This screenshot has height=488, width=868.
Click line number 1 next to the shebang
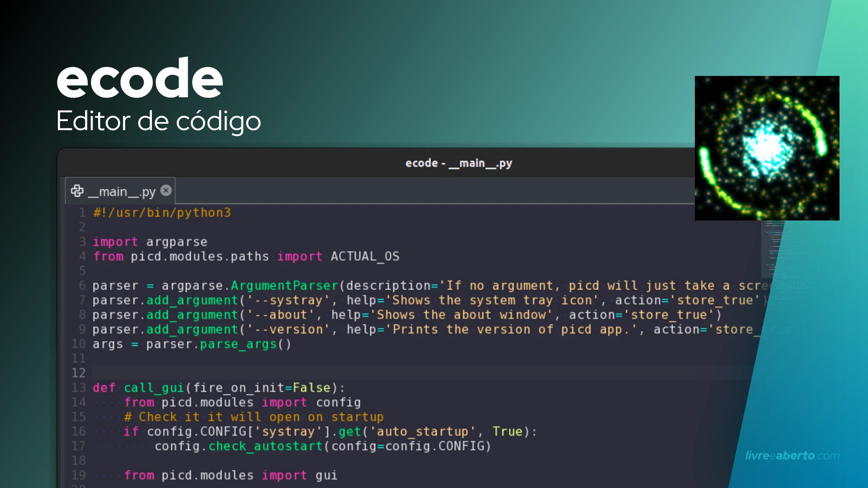(82, 212)
